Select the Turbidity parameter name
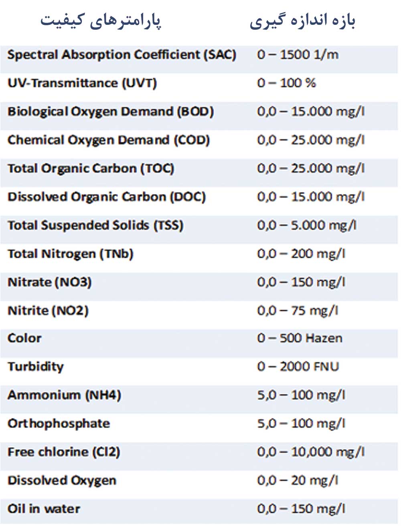 35,367
